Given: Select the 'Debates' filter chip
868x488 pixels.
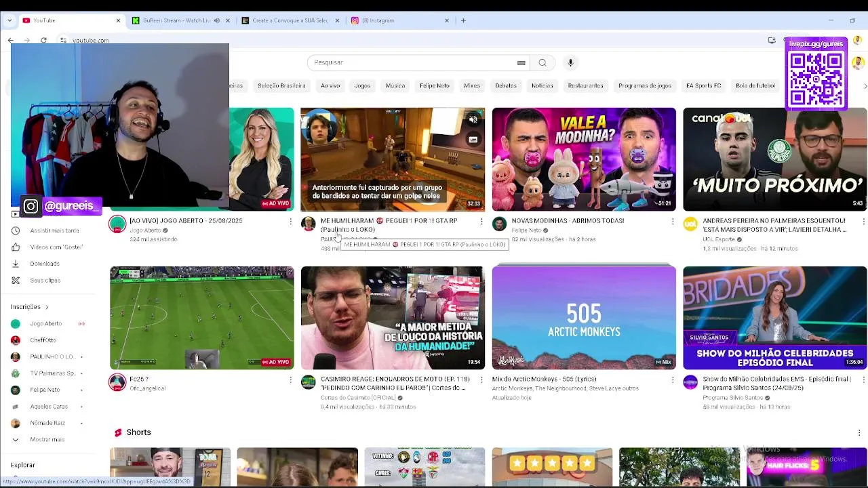Looking at the screenshot, I should click(506, 86).
